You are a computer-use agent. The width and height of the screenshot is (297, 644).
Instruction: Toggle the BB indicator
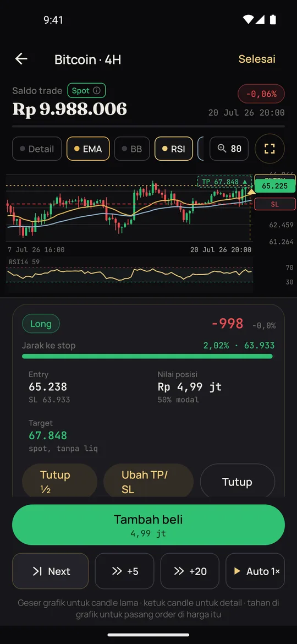pos(131,149)
